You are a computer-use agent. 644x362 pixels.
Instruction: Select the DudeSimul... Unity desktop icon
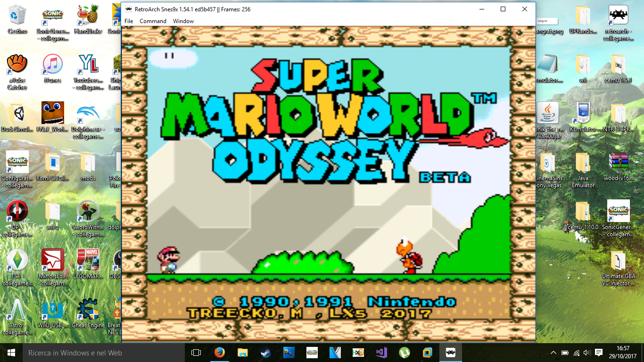pos(17,117)
